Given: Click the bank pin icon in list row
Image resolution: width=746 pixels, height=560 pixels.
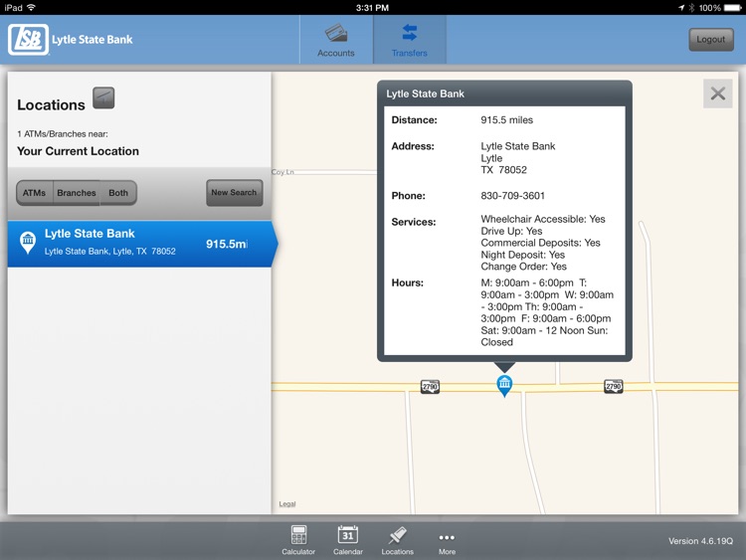Looking at the screenshot, I should click(28, 242).
